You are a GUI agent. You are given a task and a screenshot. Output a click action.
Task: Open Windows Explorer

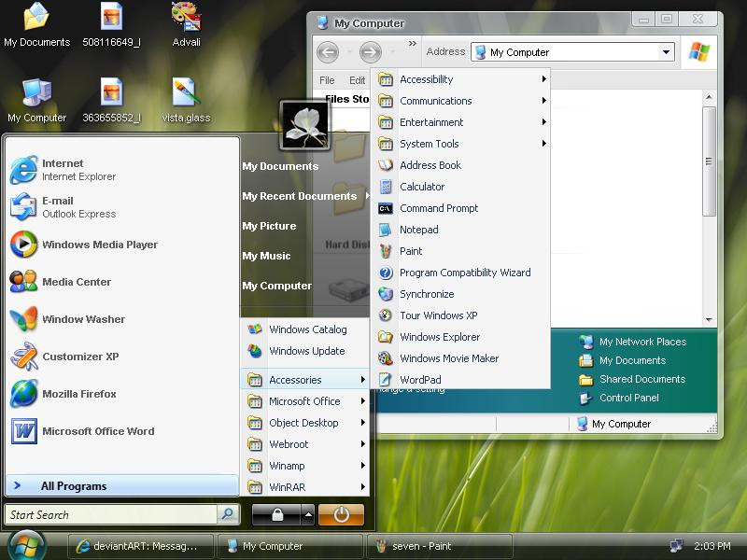click(x=460, y=337)
